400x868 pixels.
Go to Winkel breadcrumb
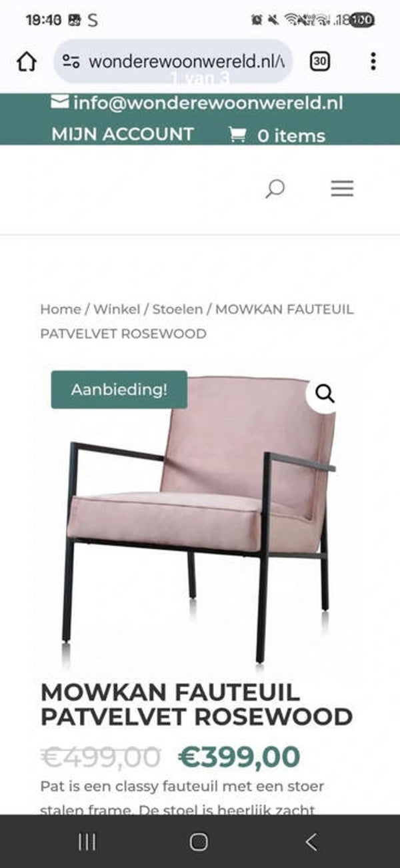click(117, 309)
